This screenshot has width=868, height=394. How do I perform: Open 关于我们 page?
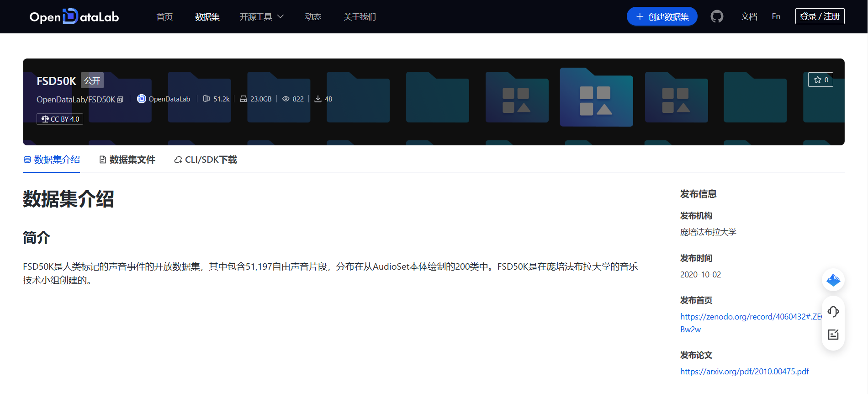click(x=360, y=16)
